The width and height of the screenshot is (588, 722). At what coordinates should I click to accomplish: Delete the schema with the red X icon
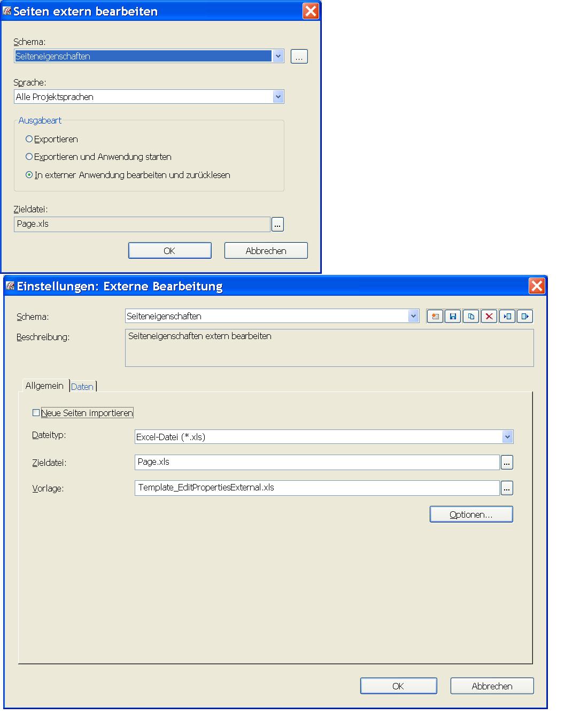(489, 316)
